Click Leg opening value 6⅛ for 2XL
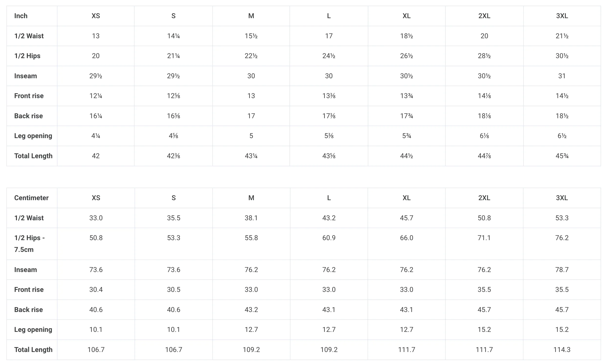This screenshot has width=605, height=364. coord(484,136)
